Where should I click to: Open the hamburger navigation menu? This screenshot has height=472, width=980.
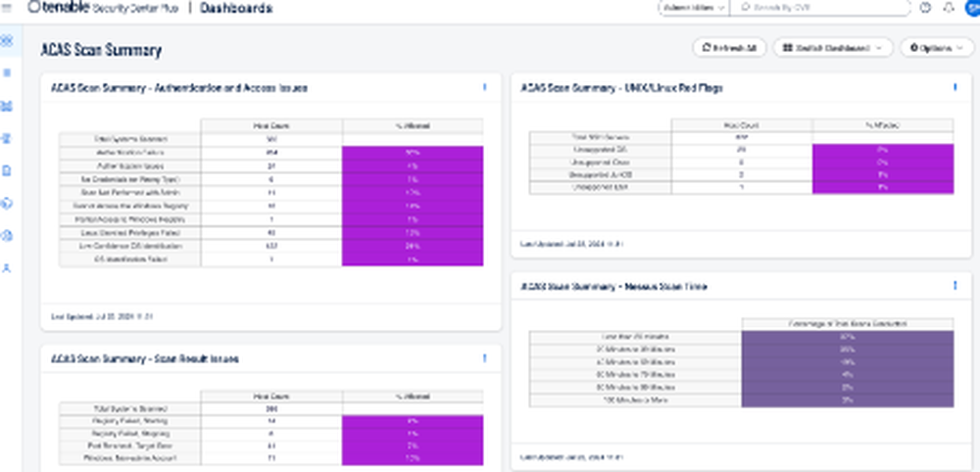click(8, 8)
